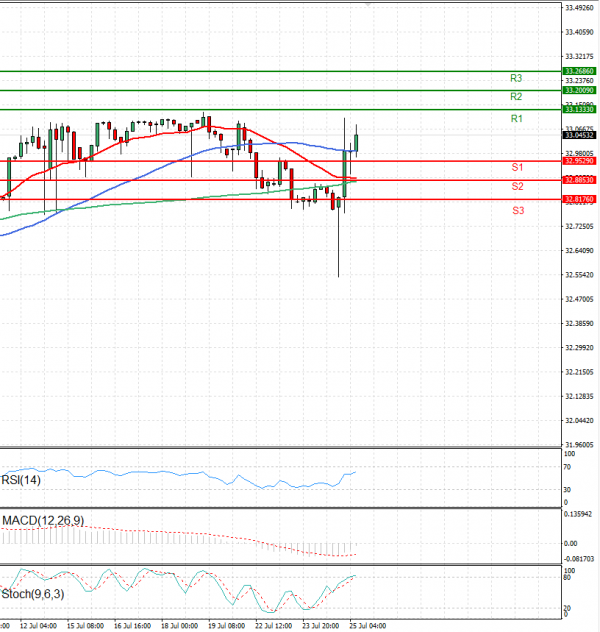The image size is (600, 632).
Task: Click the R2 resistance label
Action: coord(516,97)
